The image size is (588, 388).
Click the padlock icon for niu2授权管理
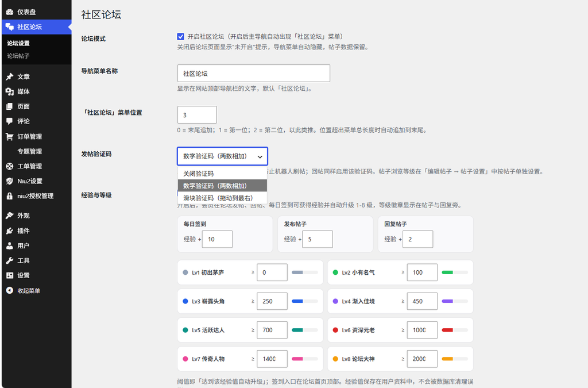[10, 196]
